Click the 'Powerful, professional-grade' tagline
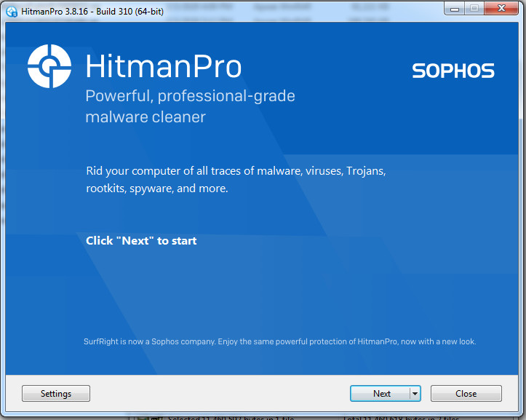This screenshot has height=420, width=526. [x=190, y=96]
